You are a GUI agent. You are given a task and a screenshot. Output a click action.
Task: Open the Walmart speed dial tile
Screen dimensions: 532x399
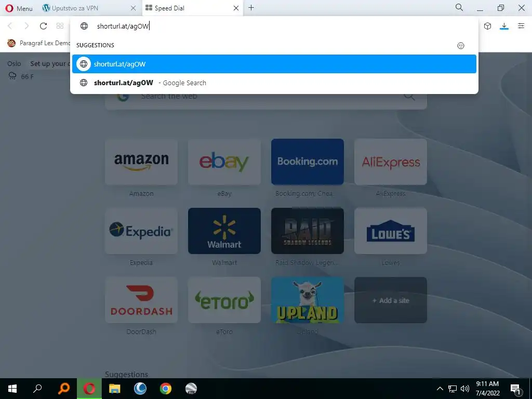(224, 231)
